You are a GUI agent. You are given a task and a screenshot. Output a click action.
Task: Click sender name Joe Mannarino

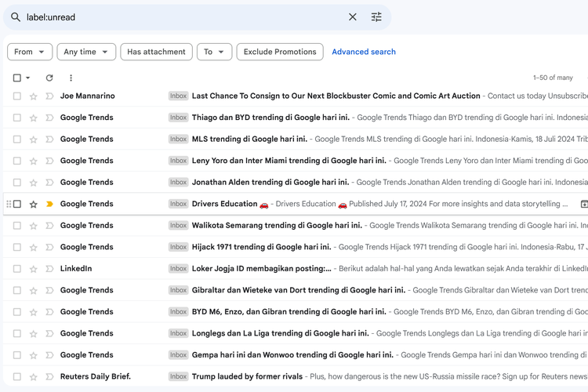click(87, 96)
